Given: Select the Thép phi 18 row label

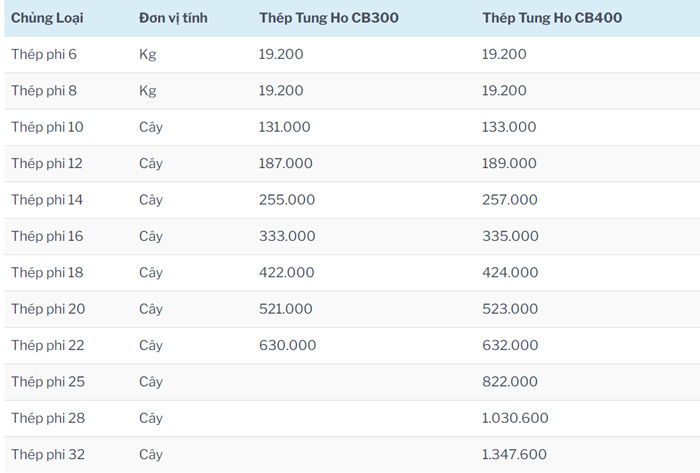Looking at the screenshot, I should click(47, 273).
